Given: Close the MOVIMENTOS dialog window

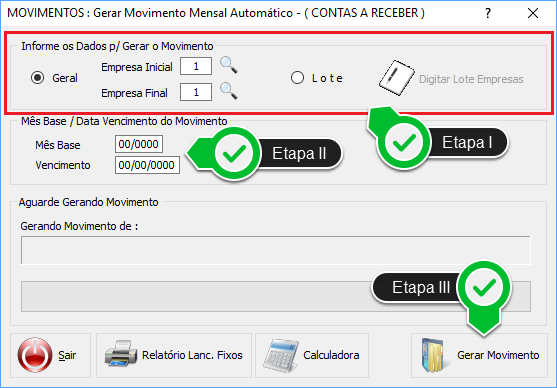Looking at the screenshot, I should 533,14.
